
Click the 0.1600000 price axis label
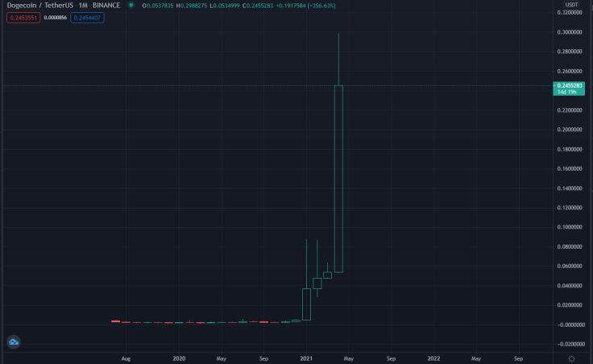[x=570, y=168]
